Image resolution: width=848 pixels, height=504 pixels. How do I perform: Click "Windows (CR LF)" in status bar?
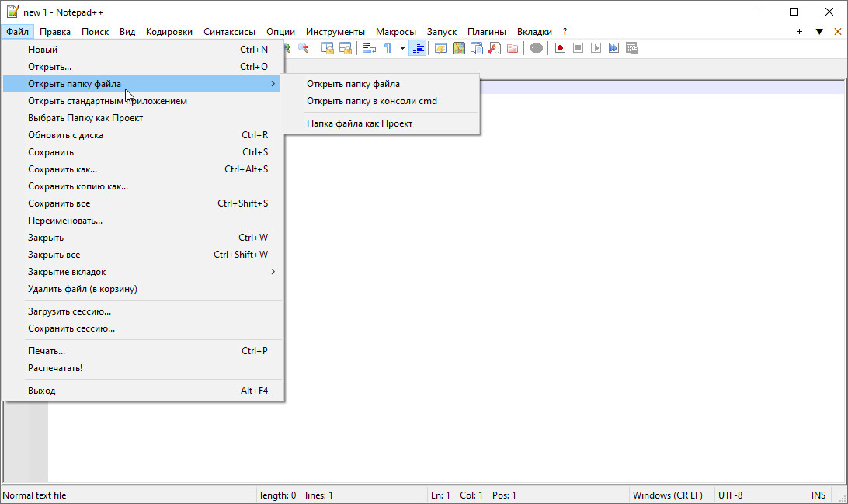click(667, 495)
